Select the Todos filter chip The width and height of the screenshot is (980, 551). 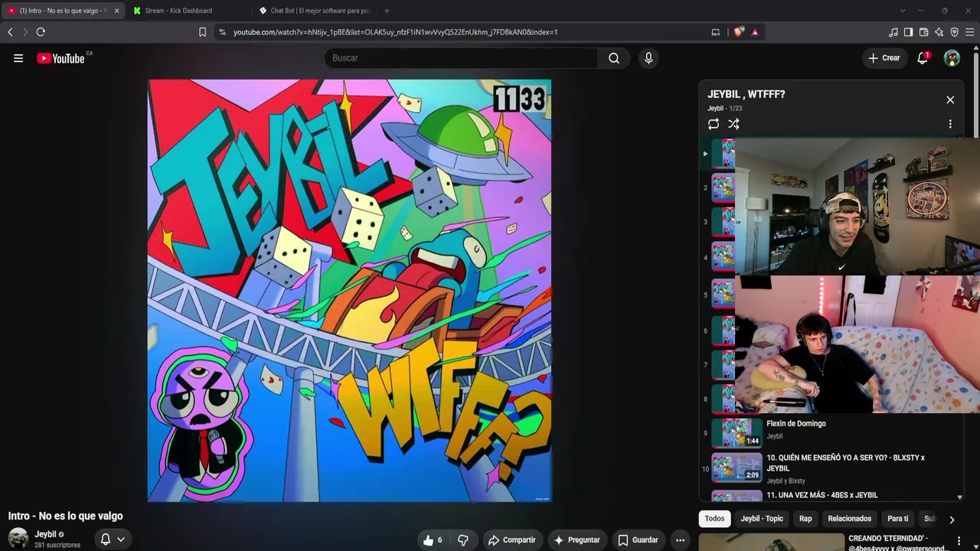point(714,519)
